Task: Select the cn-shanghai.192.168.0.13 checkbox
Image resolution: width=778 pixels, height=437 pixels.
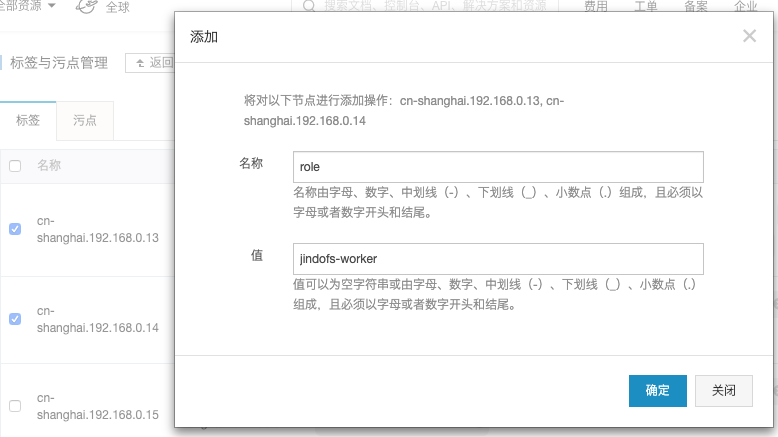Action: click(x=15, y=229)
